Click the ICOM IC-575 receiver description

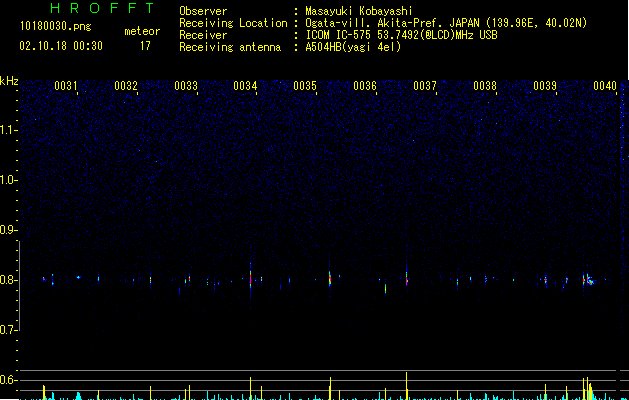pyautogui.click(x=401, y=35)
